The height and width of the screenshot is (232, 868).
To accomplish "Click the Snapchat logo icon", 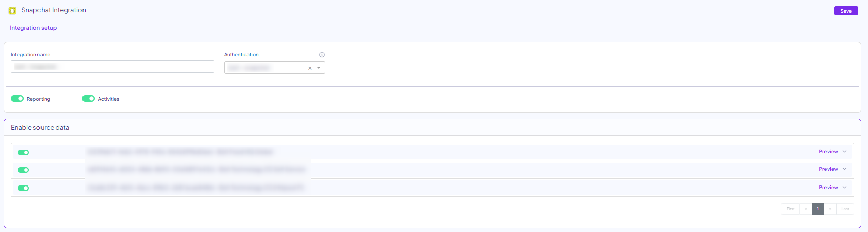I will (12, 11).
